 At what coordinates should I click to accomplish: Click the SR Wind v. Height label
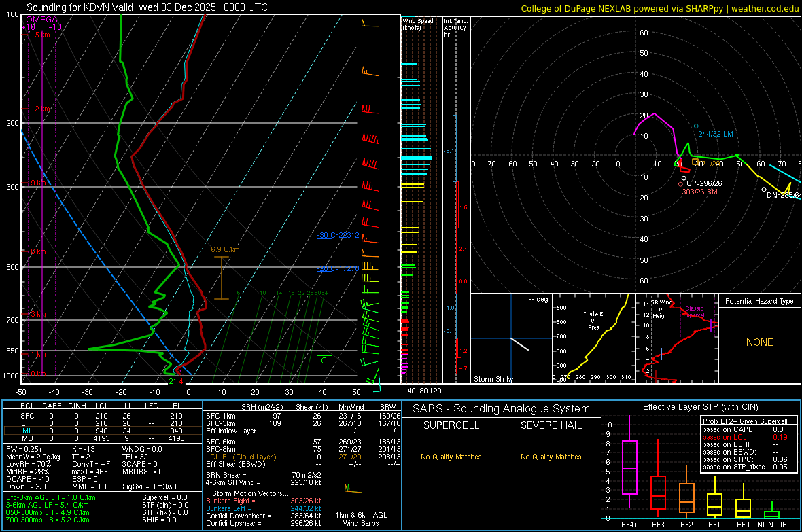pyautogui.click(x=661, y=309)
